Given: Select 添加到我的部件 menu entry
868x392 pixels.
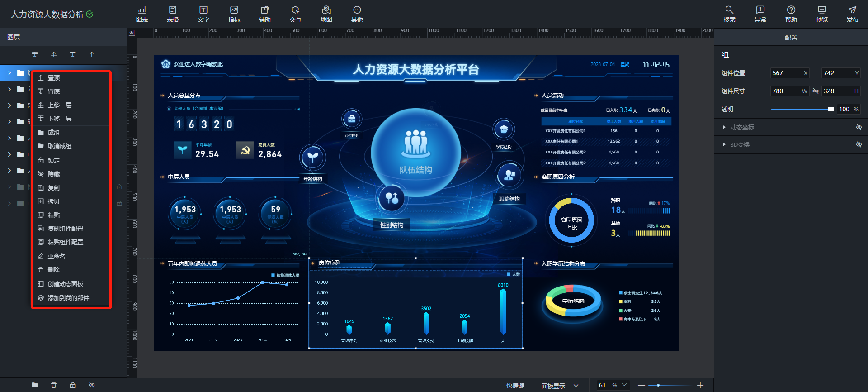Looking at the screenshot, I should [68, 298].
